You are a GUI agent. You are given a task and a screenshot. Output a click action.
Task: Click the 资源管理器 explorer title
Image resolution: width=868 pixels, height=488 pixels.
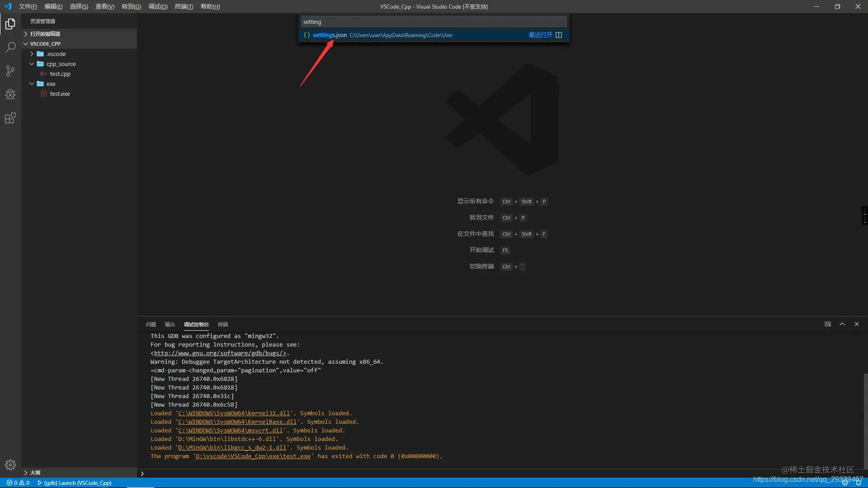pyautogui.click(x=42, y=21)
